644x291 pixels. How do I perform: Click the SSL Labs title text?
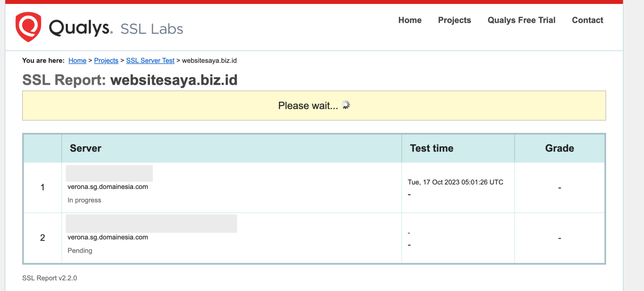pos(152,29)
